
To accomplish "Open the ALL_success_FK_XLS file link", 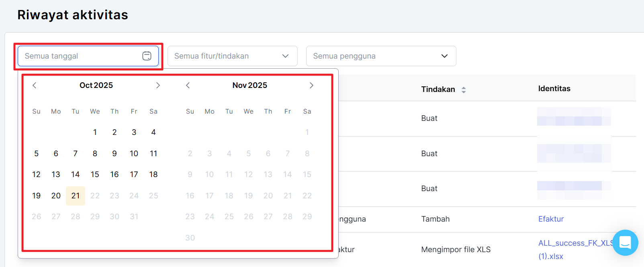I will pos(576,243).
